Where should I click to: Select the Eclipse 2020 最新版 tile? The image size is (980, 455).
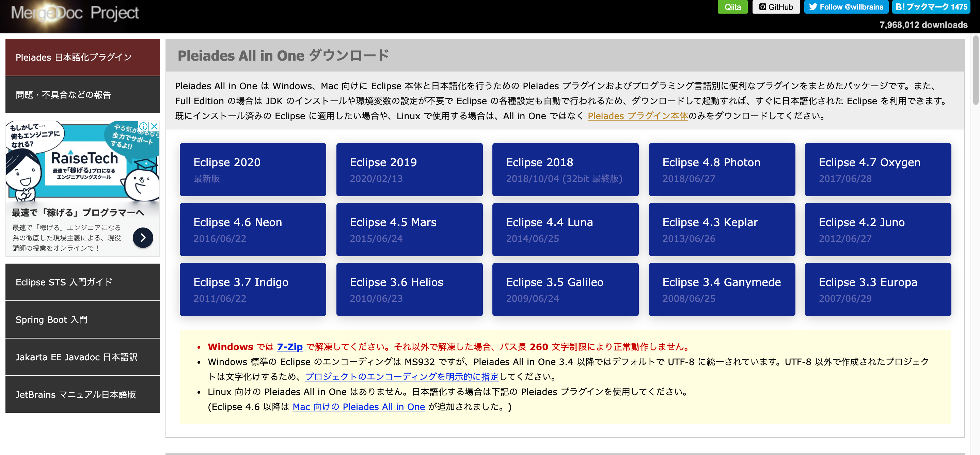(x=253, y=170)
